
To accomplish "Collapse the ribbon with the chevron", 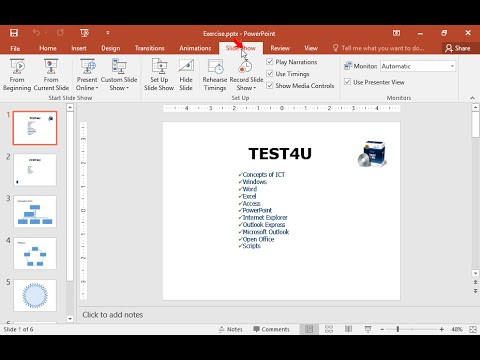I will pyautogui.click(x=472, y=98).
